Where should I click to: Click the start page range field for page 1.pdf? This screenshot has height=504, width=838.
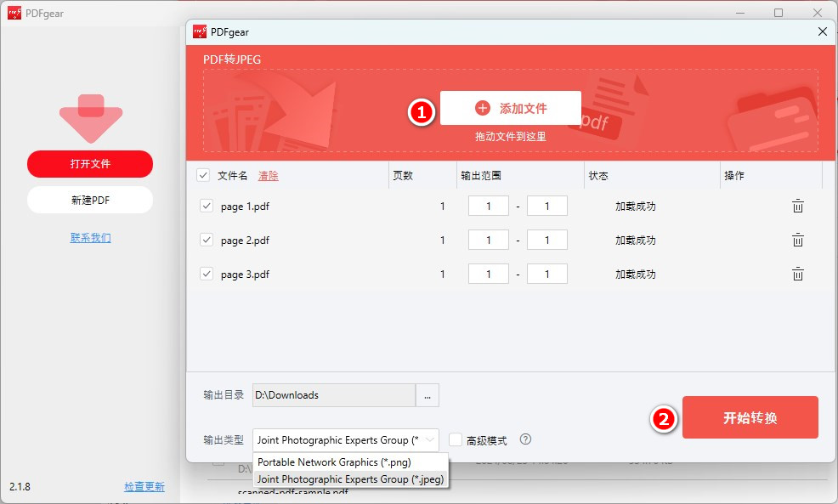[x=488, y=206]
